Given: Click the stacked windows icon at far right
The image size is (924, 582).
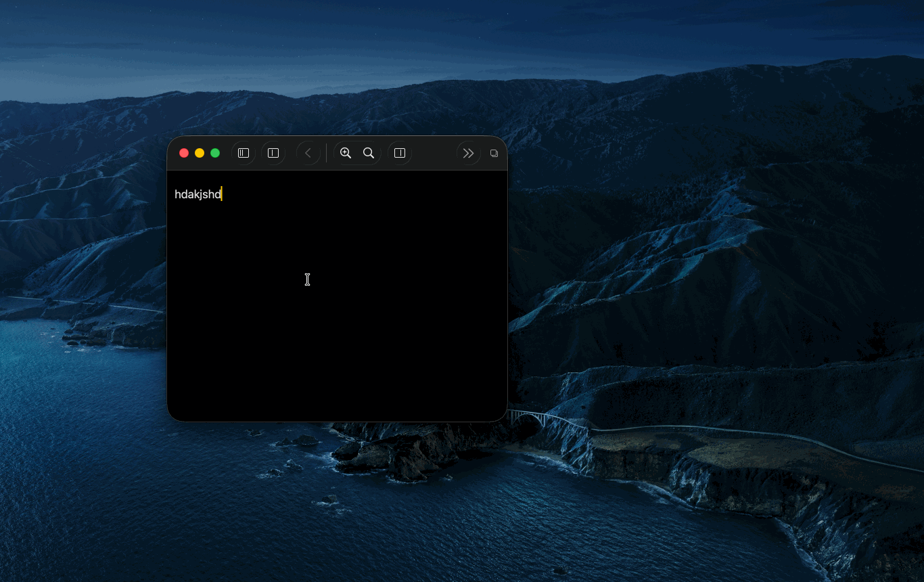Looking at the screenshot, I should pos(494,154).
